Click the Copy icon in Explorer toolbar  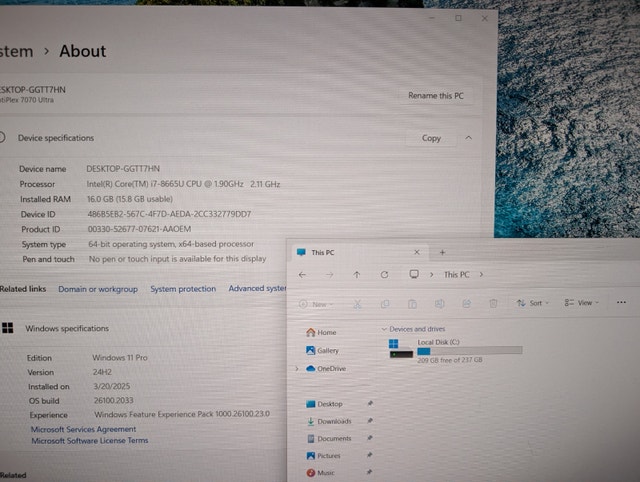point(385,304)
